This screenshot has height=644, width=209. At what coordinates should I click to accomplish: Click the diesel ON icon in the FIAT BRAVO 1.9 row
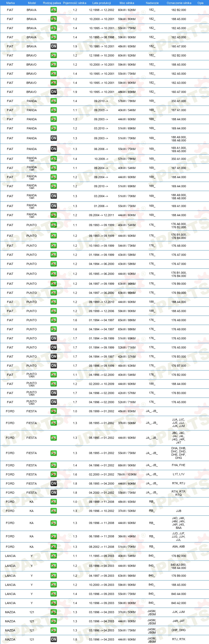click(54, 92)
